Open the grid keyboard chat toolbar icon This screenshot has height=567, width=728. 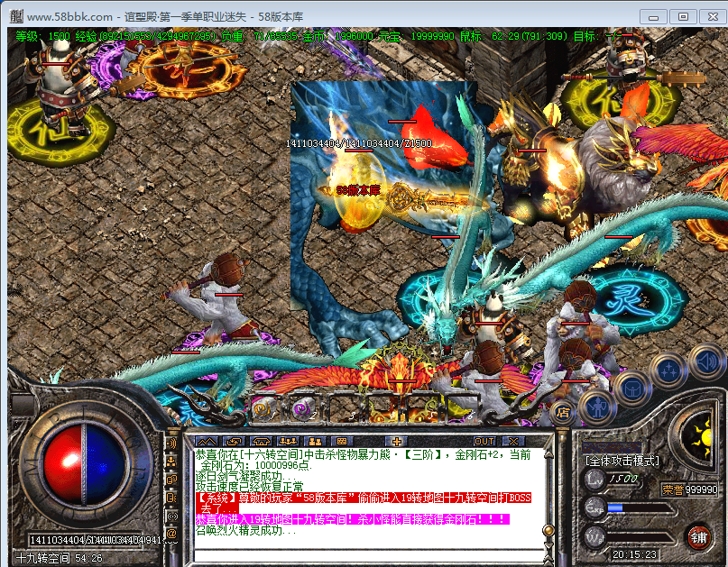(x=342, y=442)
